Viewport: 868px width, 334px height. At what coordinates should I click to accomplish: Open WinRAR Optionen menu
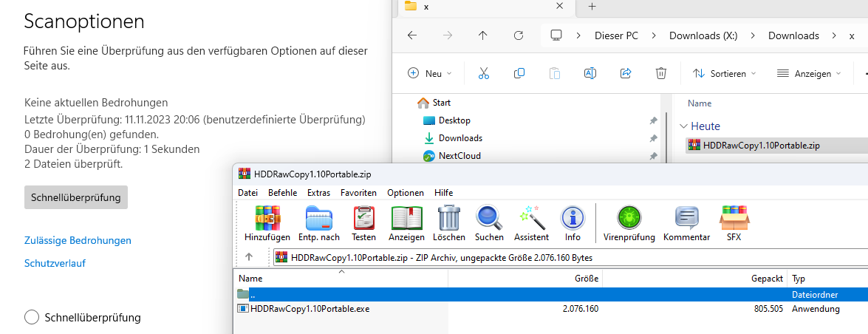(406, 193)
